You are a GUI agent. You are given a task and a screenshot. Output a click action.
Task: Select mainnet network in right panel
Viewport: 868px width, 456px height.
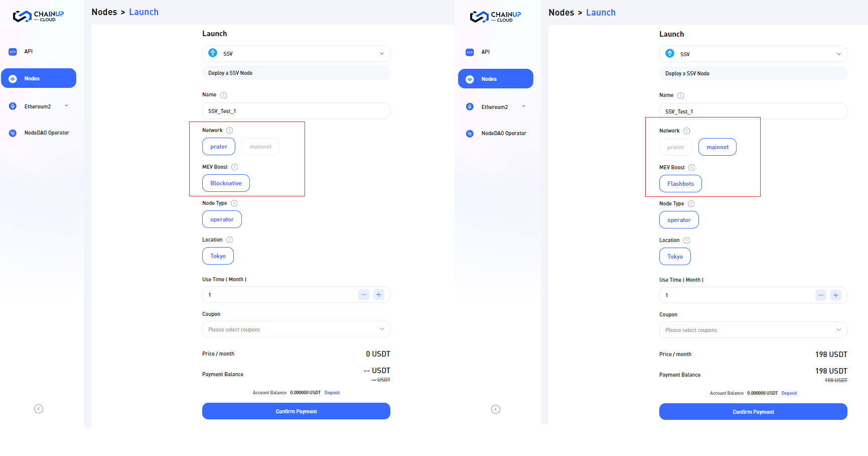pos(717,147)
